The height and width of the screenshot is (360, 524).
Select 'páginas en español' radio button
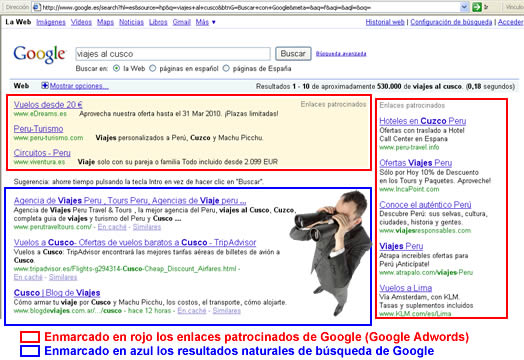coord(152,68)
